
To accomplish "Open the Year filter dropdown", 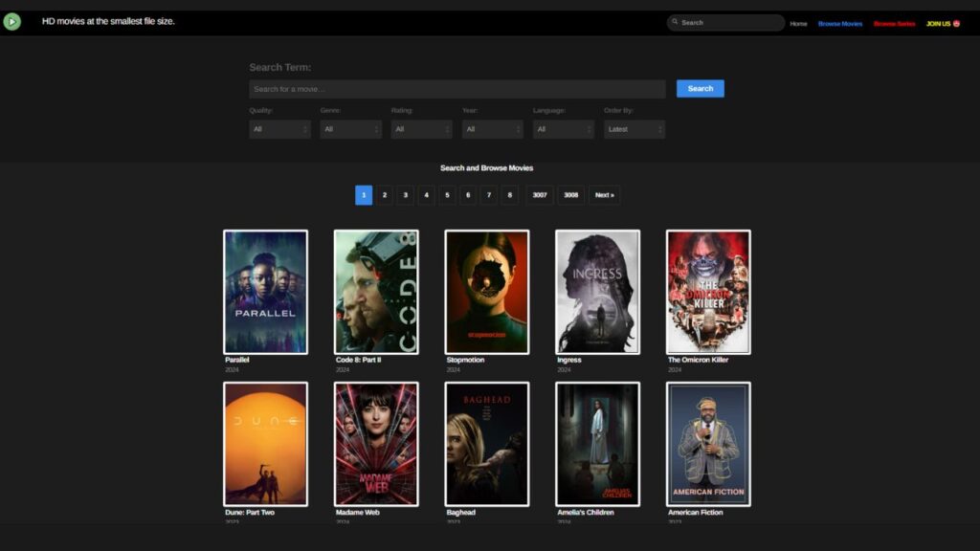I will [491, 129].
